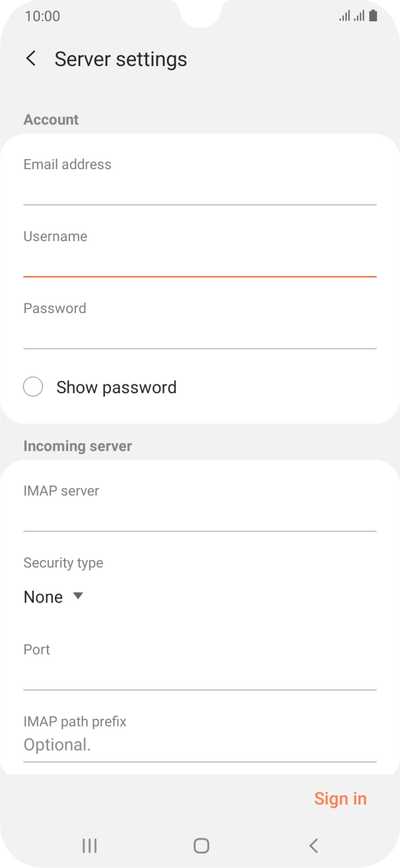Tap the Account section header
400x868 pixels.
point(51,119)
